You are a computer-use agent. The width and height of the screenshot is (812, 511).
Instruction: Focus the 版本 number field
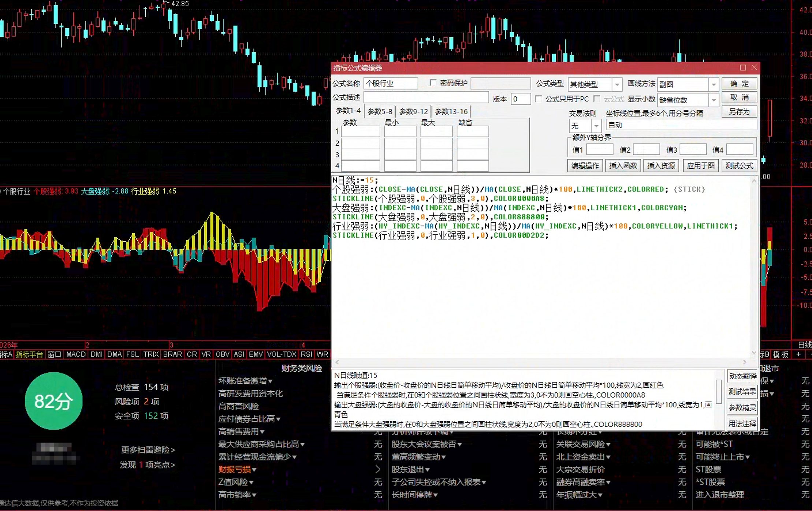521,99
